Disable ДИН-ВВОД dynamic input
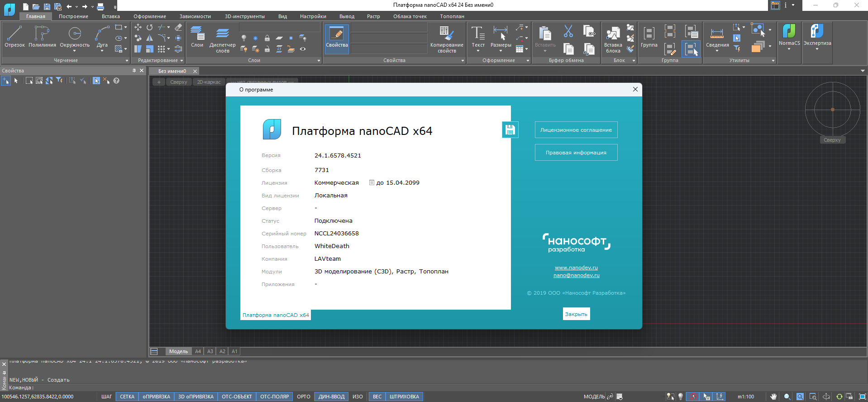Viewport: 868px width, 402px height. click(331, 397)
